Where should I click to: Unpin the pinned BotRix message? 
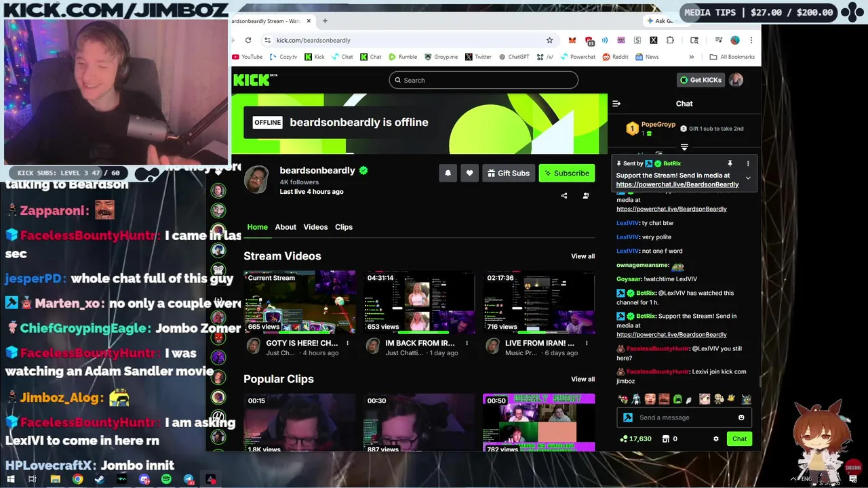pyautogui.click(x=730, y=163)
